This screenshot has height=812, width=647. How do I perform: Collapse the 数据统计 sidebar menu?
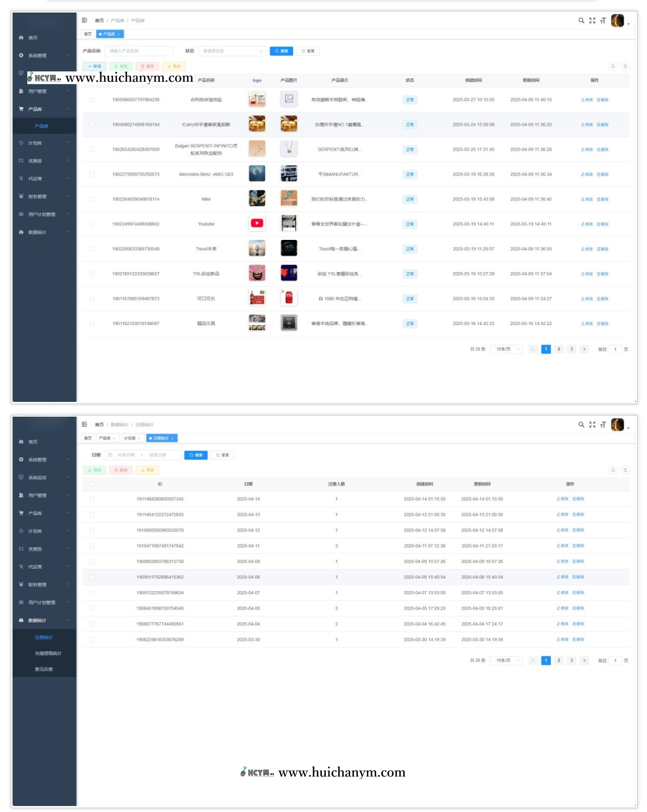[x=44, y=621]
